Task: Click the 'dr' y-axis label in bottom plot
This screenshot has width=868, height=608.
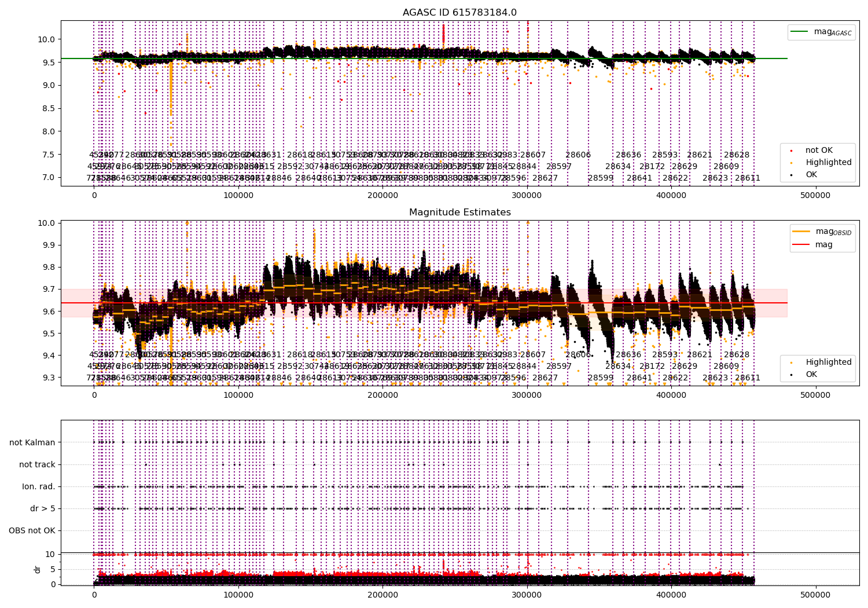Action: (38, 569)
